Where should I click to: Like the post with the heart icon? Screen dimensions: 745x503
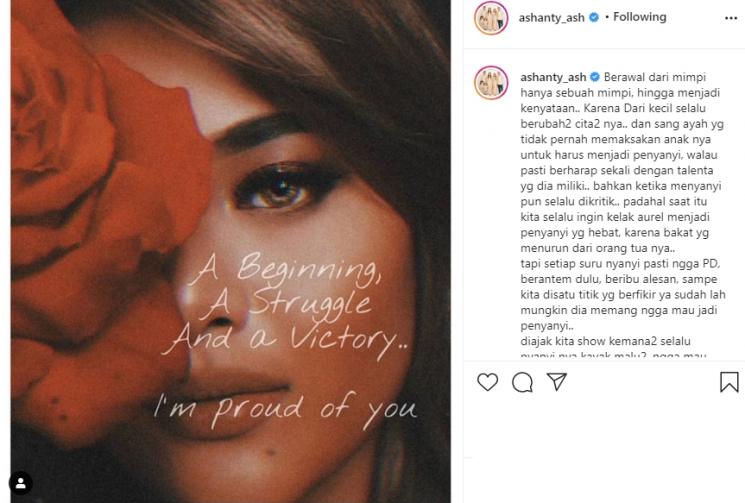[x=488, y=382]
